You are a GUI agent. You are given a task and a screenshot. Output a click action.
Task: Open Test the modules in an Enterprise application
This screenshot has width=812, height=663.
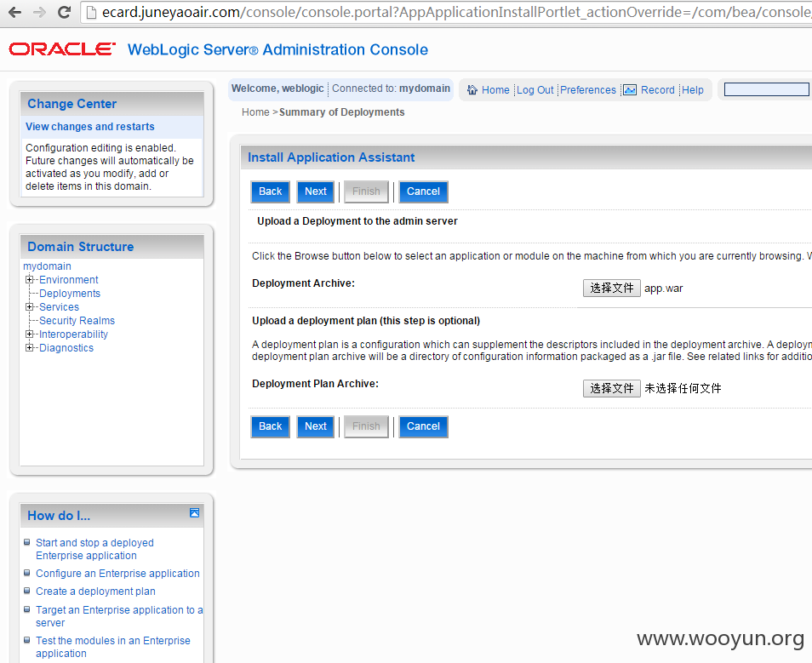point(113,647)
